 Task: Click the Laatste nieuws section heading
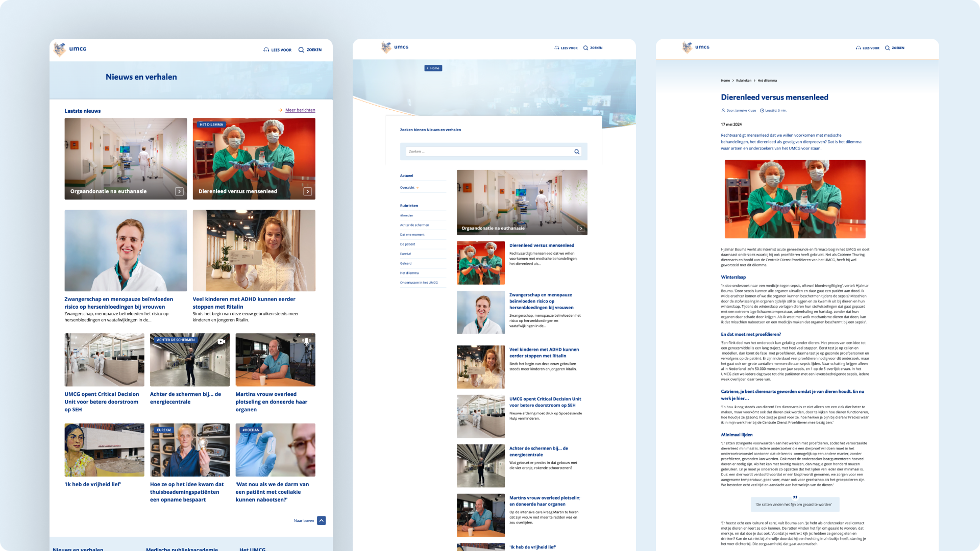(83, 111)
